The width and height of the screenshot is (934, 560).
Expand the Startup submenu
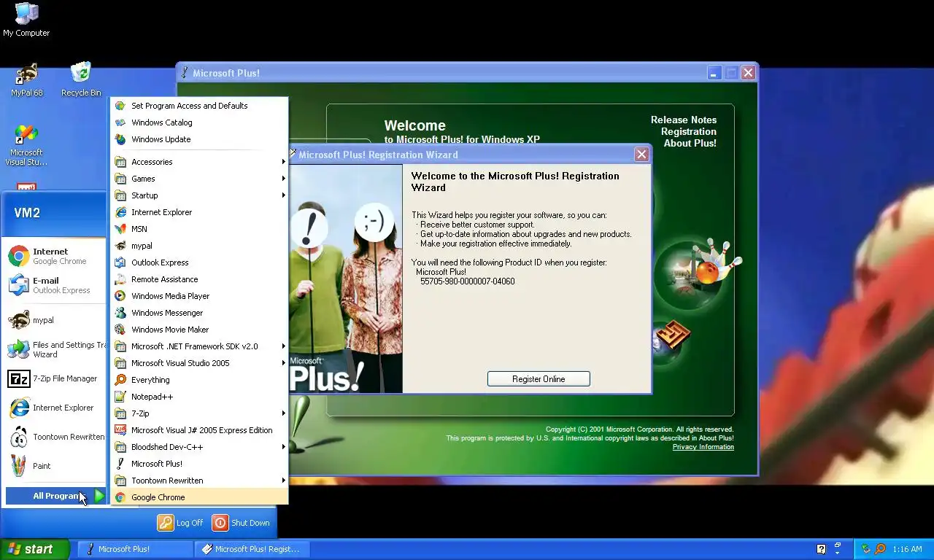(200, 195)
